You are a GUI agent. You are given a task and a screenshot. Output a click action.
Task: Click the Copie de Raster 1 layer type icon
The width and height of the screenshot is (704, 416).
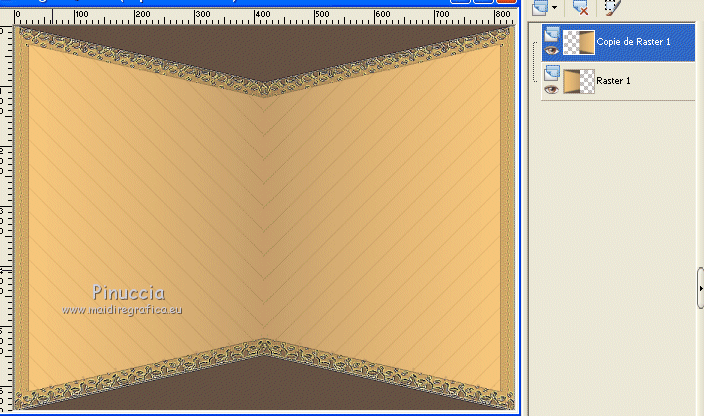point(552,35)
